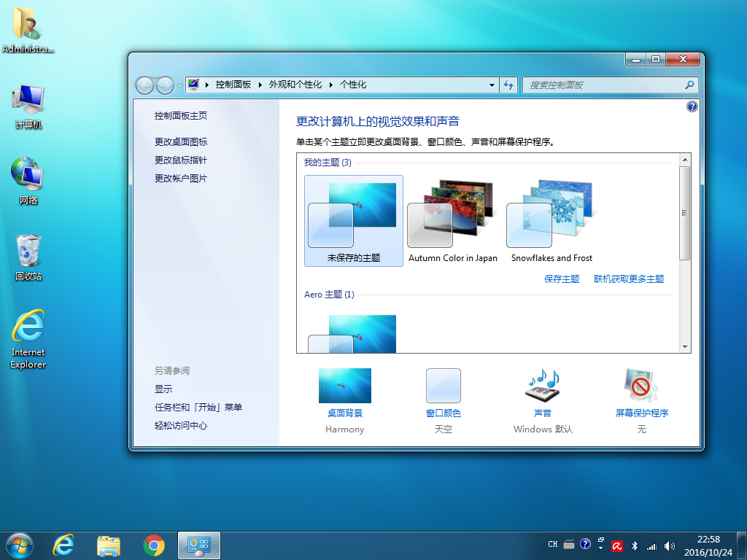Click the theme list scroll up arrow
The height and width of the screenshot is (560, 747).
click(685, 160)
